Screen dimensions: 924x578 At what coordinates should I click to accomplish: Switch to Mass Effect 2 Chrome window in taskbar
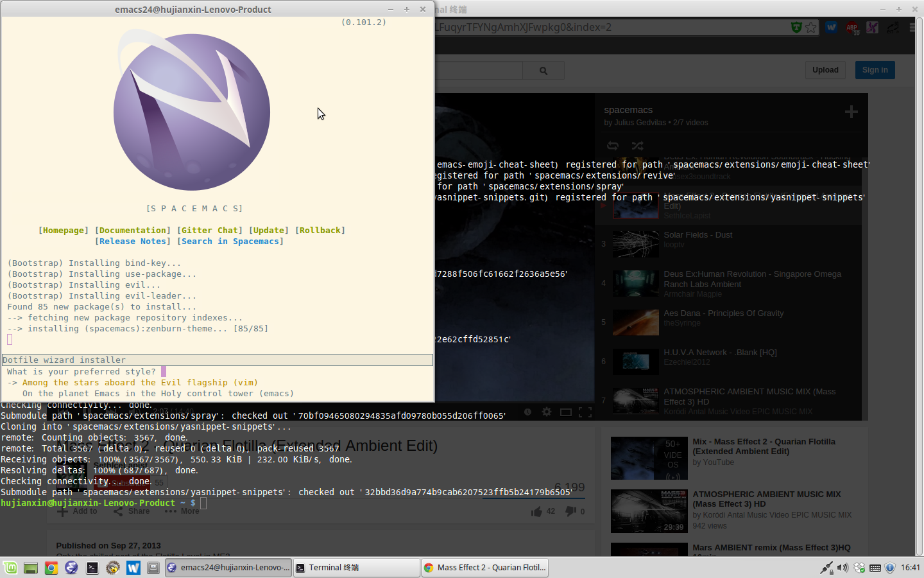[x=485, y=568]
